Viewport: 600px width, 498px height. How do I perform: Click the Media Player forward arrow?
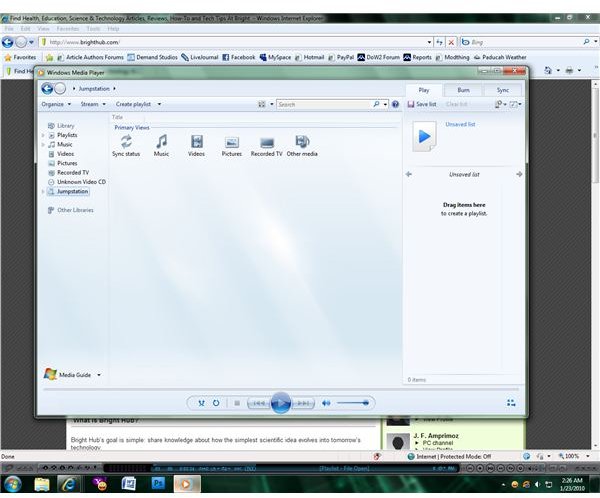click(x=60, y=88)
